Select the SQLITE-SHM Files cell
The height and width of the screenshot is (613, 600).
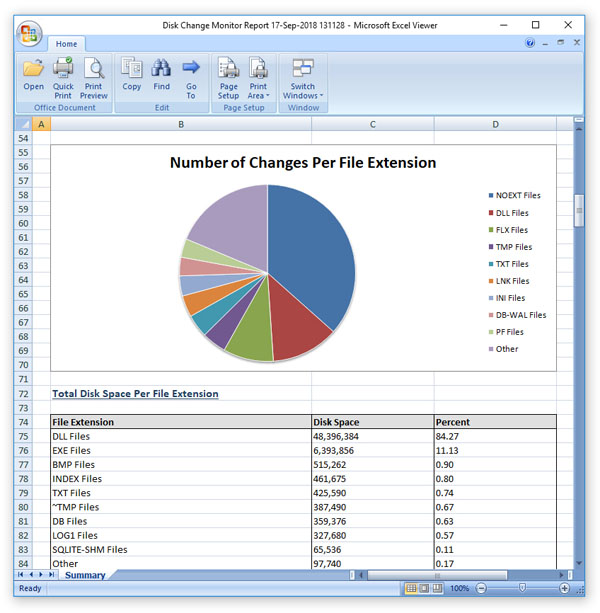click(x=181, y=549)
